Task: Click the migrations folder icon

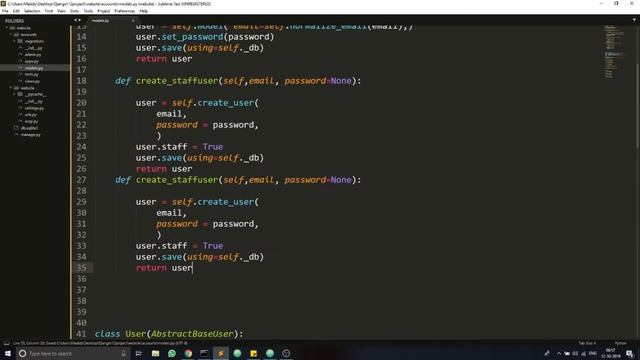Action: [20, 41]
